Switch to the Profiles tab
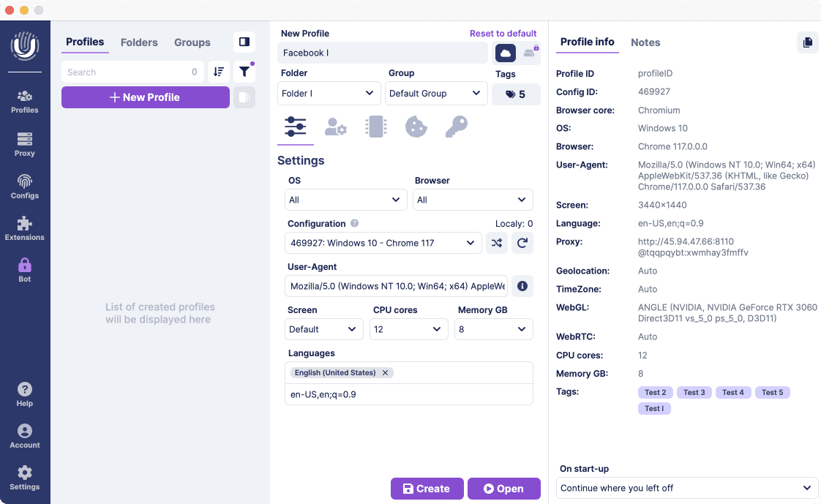 pos(85,42)
